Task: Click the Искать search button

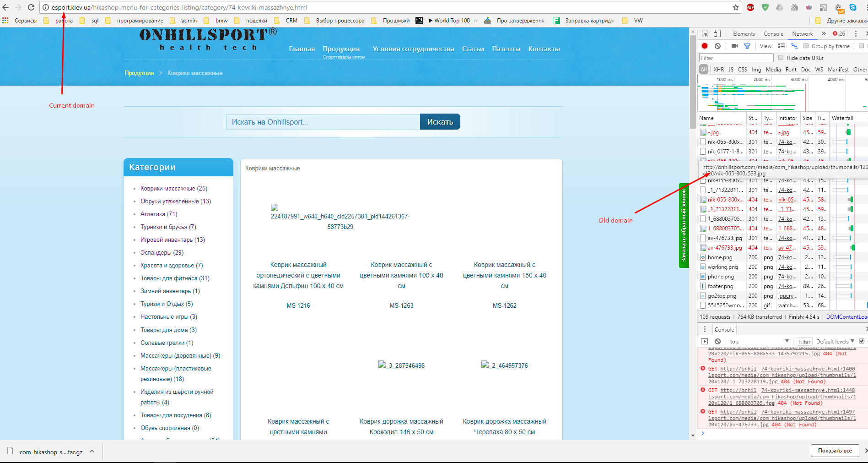Action: (x=440, y=122)
